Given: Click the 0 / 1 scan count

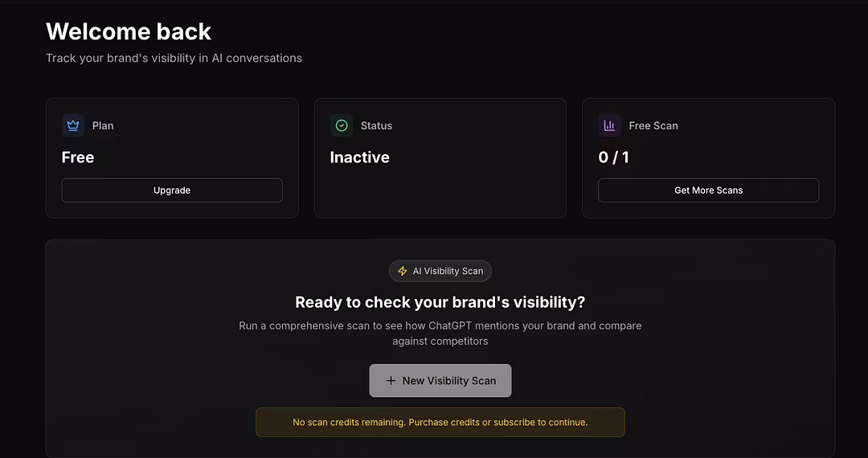Looking at the screenshot, I should click(x=614, y=157).
